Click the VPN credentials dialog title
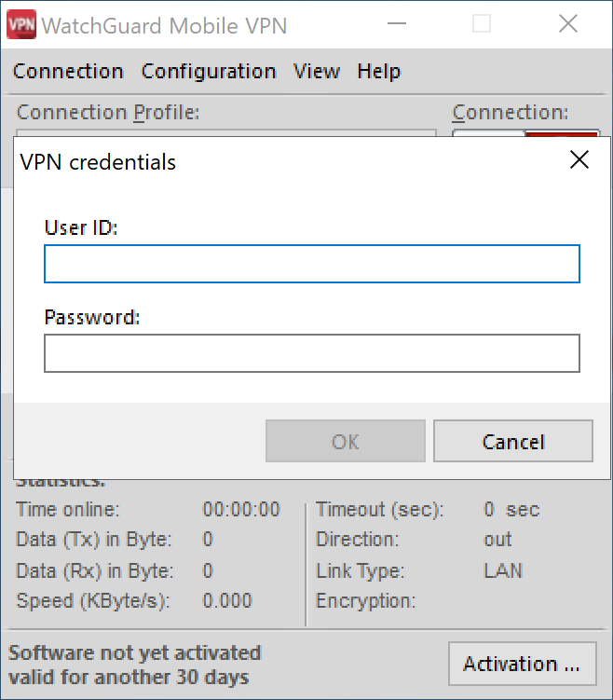Image resolution: width=613 pixels, height=700 pixels. [98, 162]
